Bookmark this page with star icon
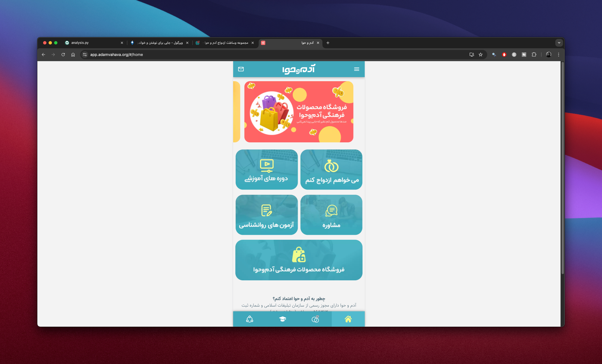Screen dimensions: 602x364 pyautogui.click(x=481, y=55)
